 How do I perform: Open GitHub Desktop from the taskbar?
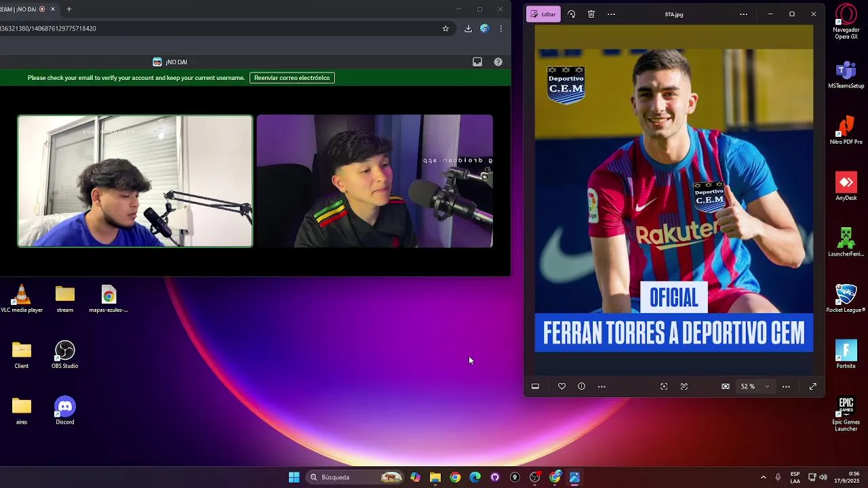coord(495,477)
